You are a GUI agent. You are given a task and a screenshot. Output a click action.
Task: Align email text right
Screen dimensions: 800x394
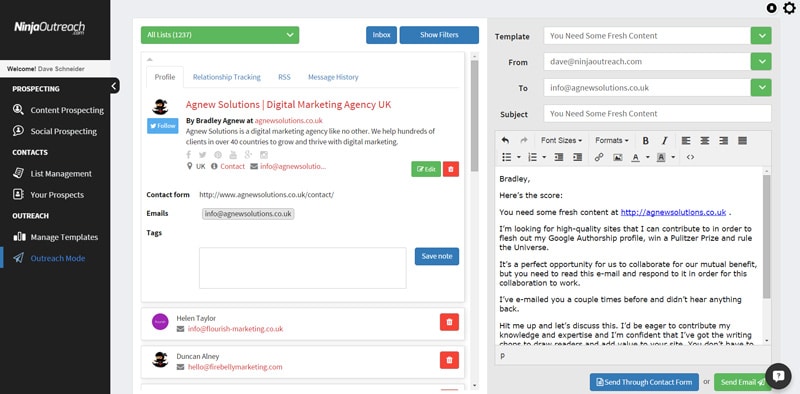723,141
